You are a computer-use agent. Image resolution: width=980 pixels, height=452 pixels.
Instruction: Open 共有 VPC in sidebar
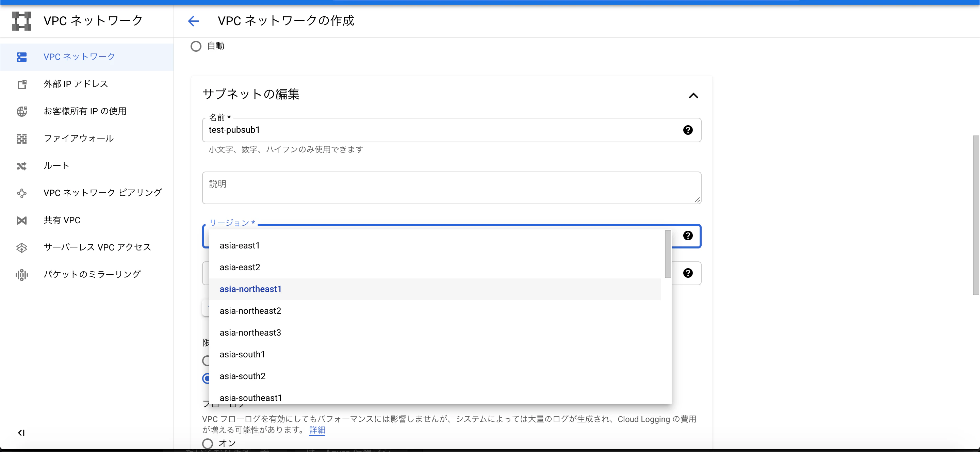(87, 220)
